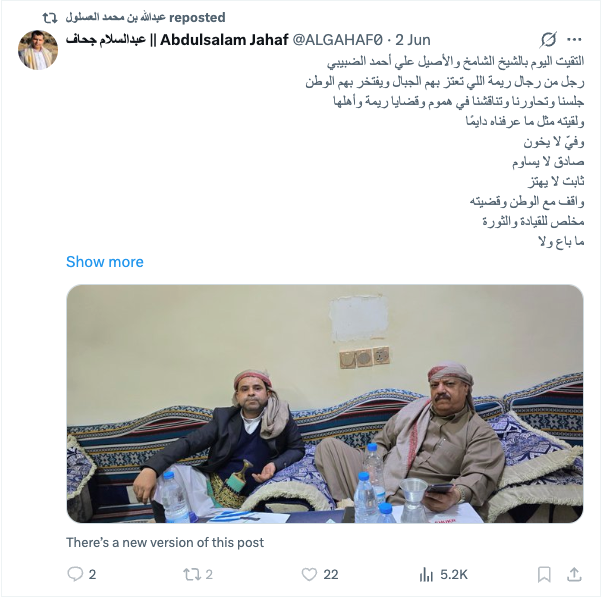Viewport: 601px width, 597px height.
Task: Click the reply comment icon
Action: coord(75,574)
